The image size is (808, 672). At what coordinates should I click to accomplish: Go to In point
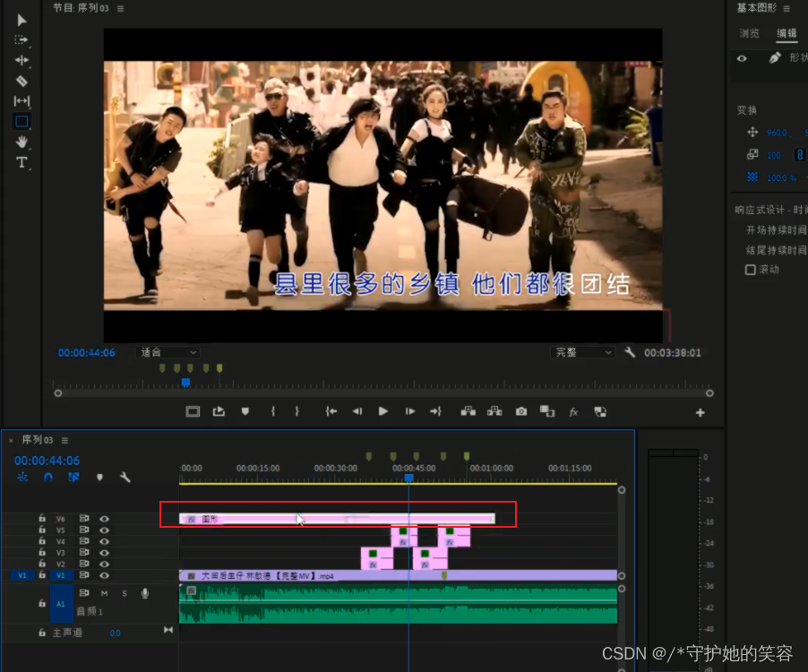pos(331,411)
